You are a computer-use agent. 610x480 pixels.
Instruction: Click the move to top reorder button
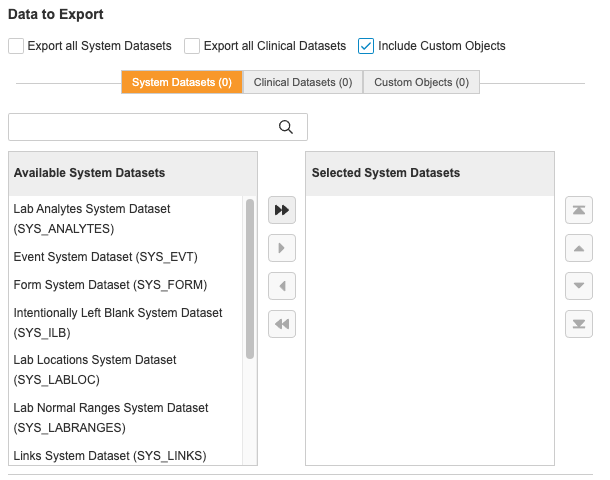coord(579,210)
